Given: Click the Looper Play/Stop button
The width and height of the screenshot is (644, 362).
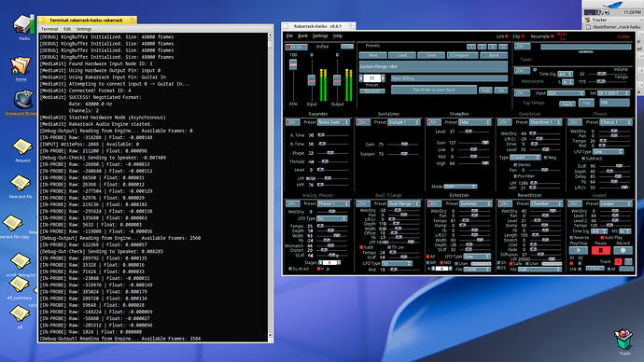Looking at the screenshot, I should pos(579,250).
